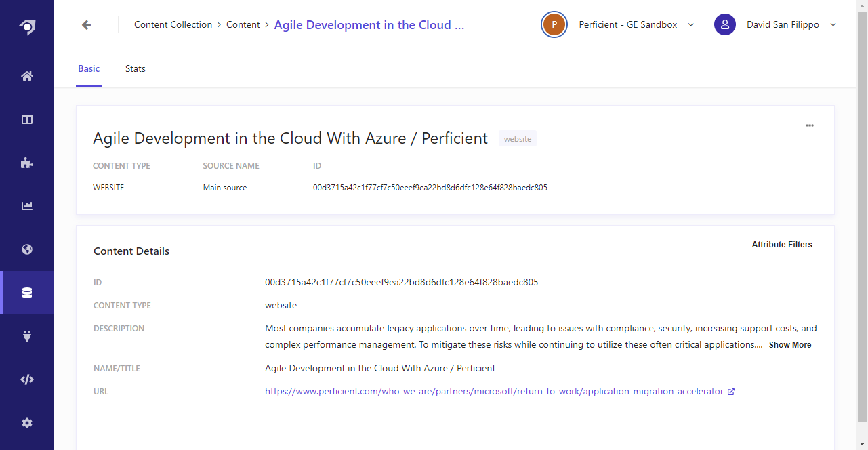Viewport: 868px width, 450px height.
Task: Open the Home section in the sidebar
Action: click(26, 76)
